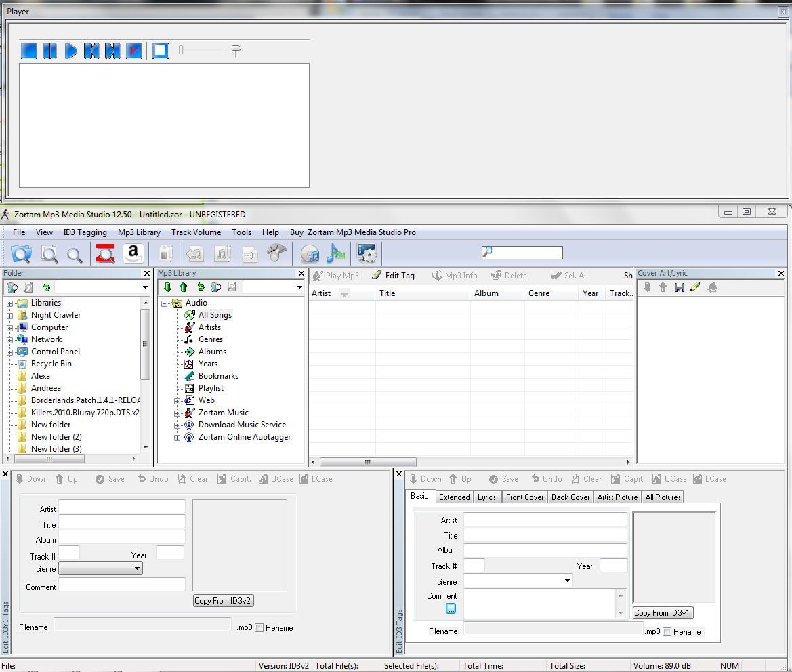Switch to the Lyrics tab
Viewport: 792px width, 672px height.
coord(486,497)
